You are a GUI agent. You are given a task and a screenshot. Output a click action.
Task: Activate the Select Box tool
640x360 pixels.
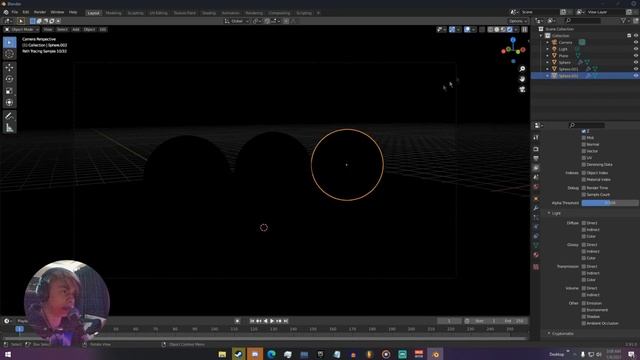click(9, 42)
